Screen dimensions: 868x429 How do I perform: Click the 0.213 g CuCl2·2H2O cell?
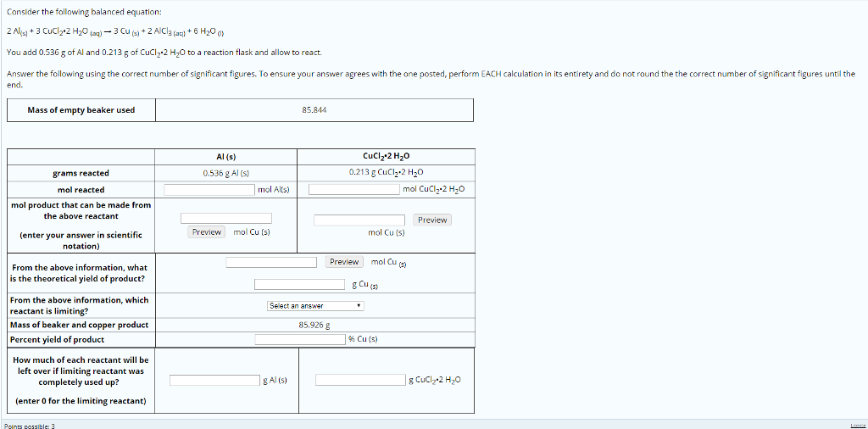[387, 173]
